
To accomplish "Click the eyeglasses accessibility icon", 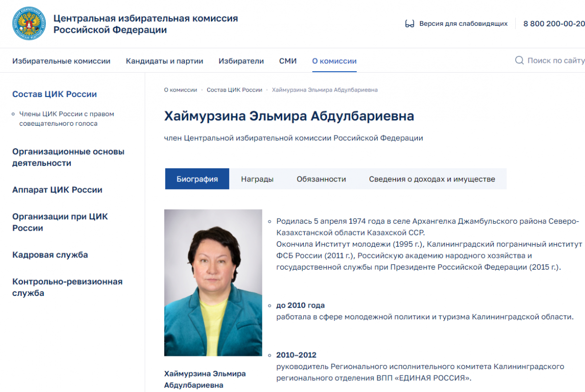I will tap(409, 24).
